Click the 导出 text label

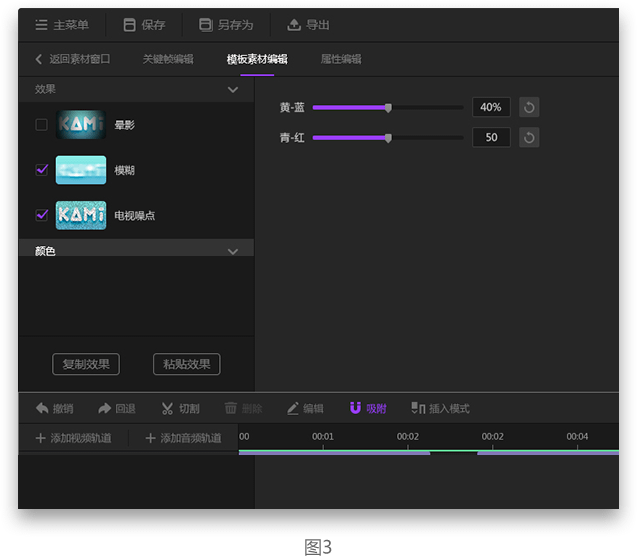[x=318, y=25]
